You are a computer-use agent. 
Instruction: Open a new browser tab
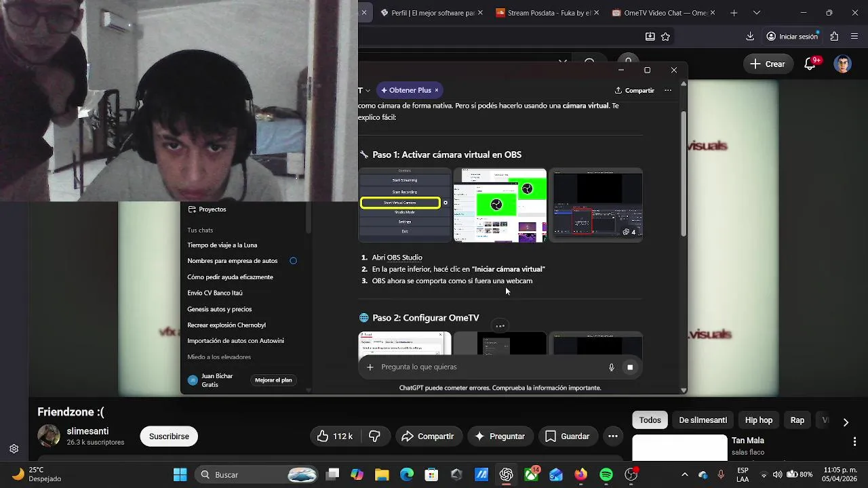pyautogui.click(x=734, y=13)
